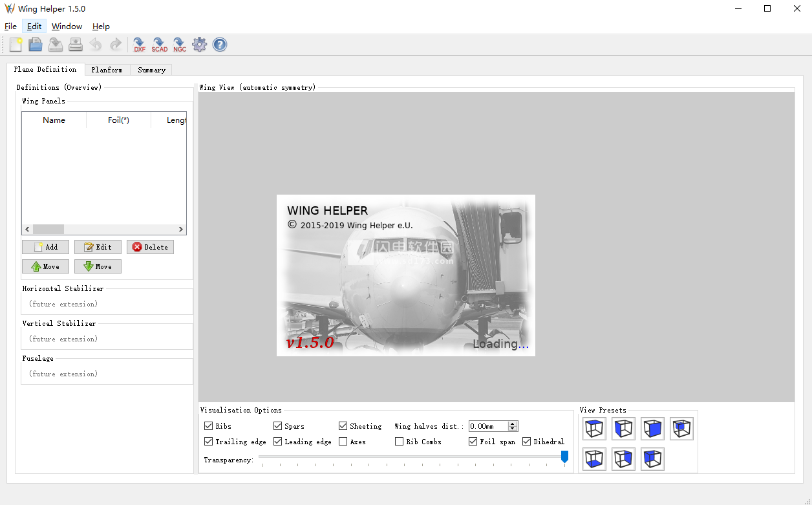The image size is (812, 505).
Task: Toggle the Trailing edge checkbox
Action: pos(209,442)
